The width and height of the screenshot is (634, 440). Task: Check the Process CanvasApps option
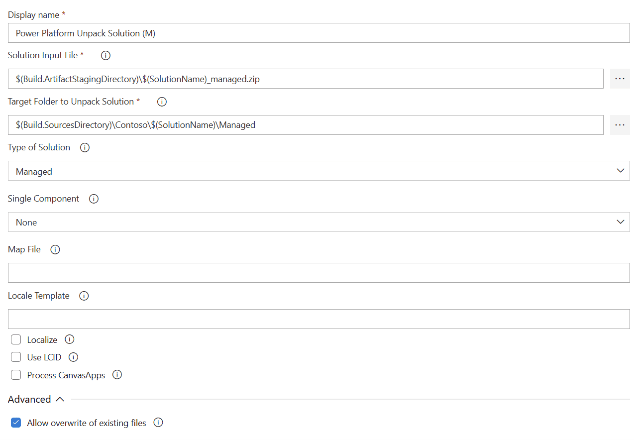[x=15, y=375]
